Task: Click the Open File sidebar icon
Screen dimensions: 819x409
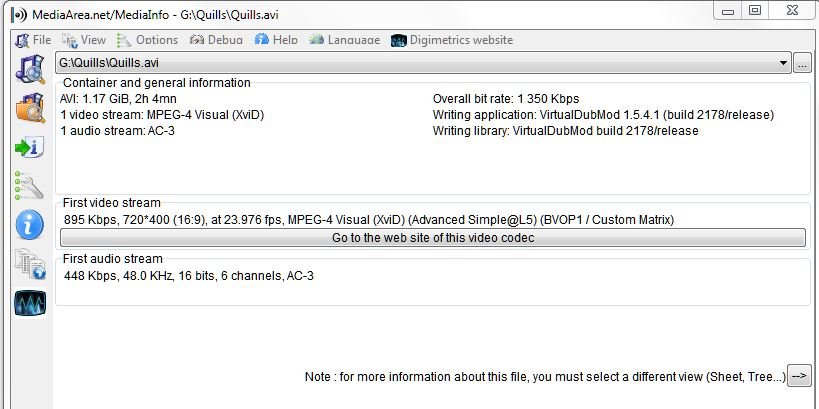Action: (30, 69)
